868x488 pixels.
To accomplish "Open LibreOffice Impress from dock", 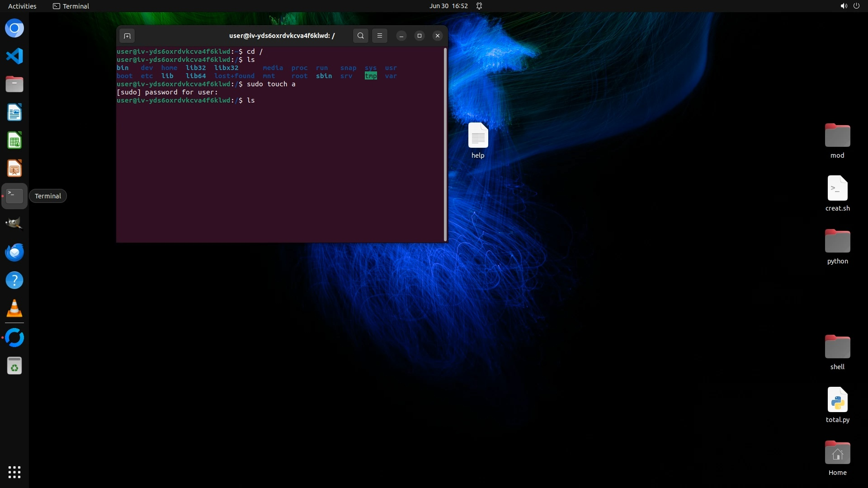I will tap(14, 169).
